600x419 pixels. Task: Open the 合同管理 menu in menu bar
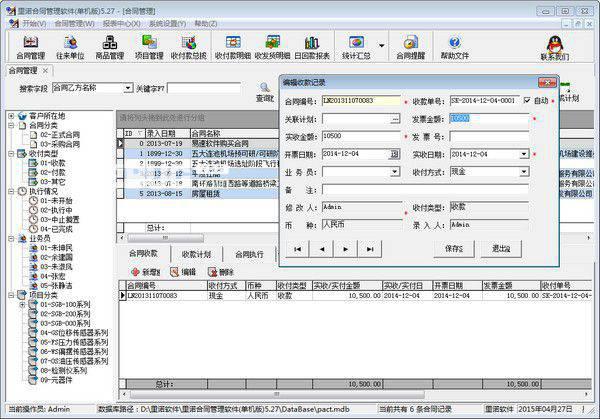click(74, 24)
